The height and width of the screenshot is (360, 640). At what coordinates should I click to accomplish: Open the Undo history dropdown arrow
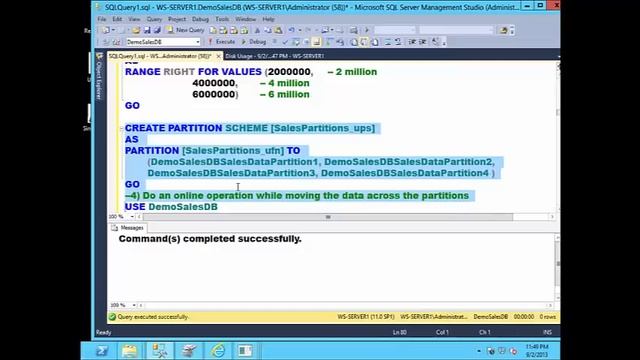tap(300, 30)
